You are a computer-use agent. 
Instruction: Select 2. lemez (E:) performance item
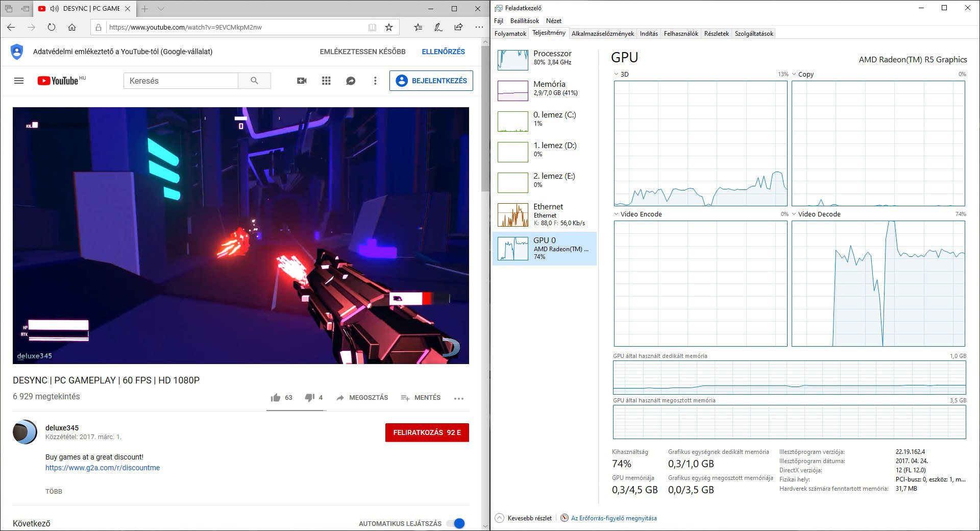545,182
